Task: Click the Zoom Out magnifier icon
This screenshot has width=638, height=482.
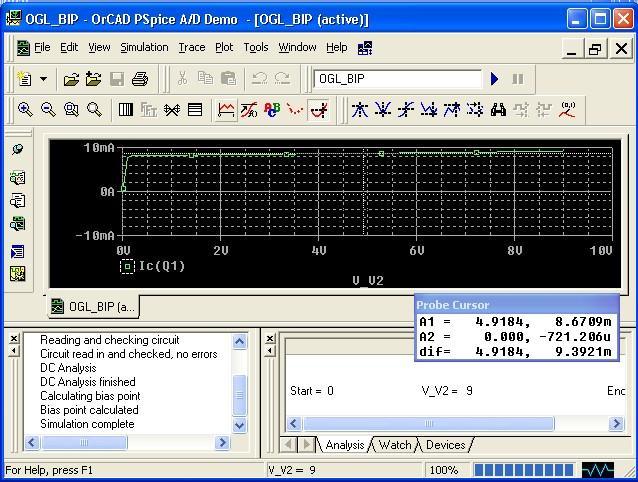Action: coord(48,110)
